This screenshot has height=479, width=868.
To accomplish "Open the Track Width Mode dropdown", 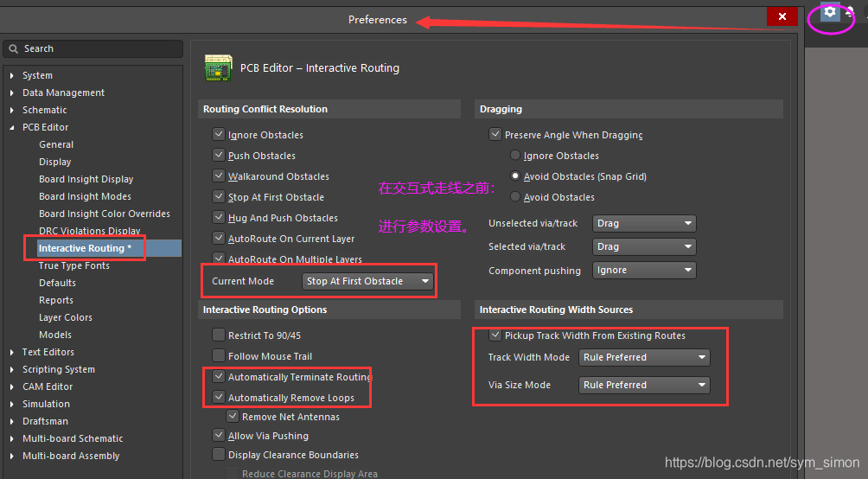I will pyautogui.click(x=644, y=357).
